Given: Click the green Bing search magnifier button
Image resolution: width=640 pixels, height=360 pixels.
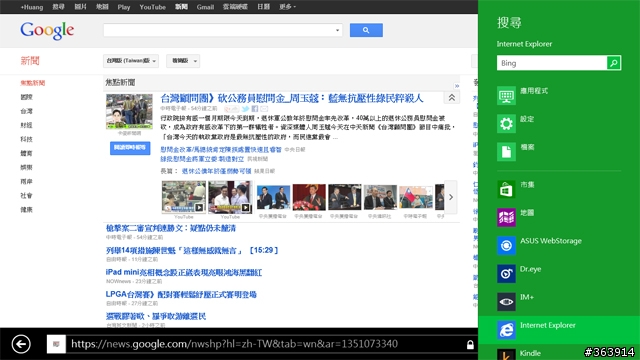Looking at the screenshot, I should [613, 63].
